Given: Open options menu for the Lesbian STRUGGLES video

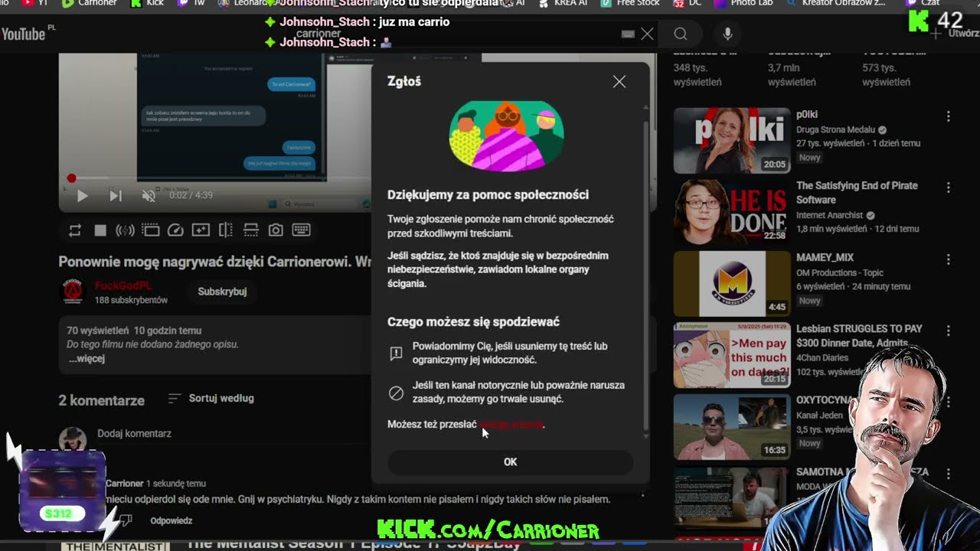Looking at the screenshot, I should coord(948,331).
